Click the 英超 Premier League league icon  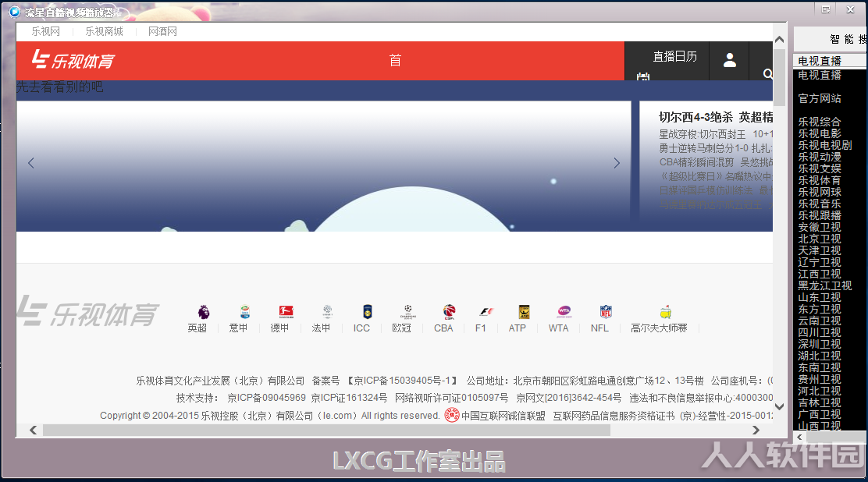204,311
